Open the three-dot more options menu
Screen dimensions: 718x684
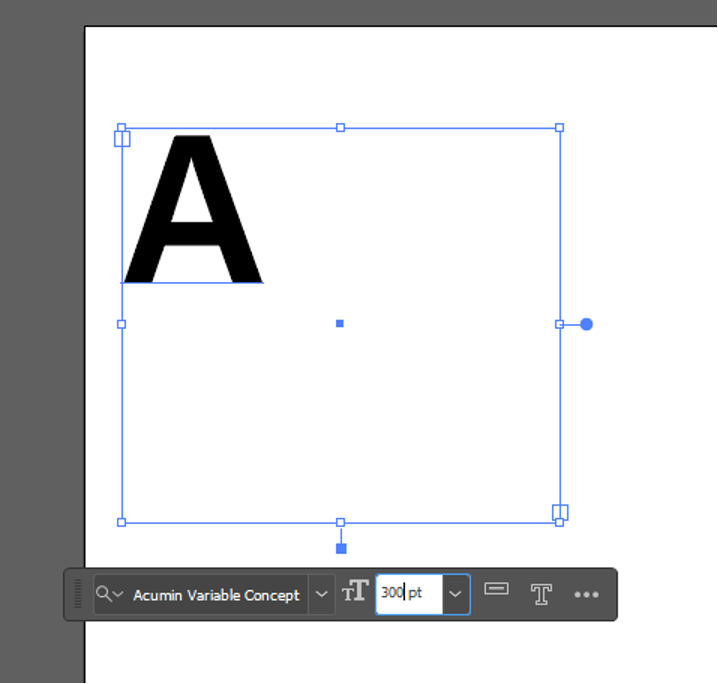[x=586, y=594]
